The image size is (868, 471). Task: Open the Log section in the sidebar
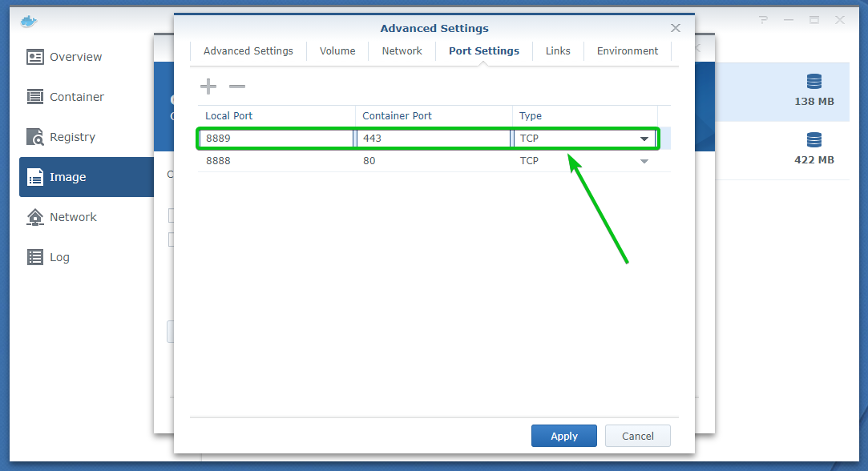pyautogui.click(x=87, y=257)
